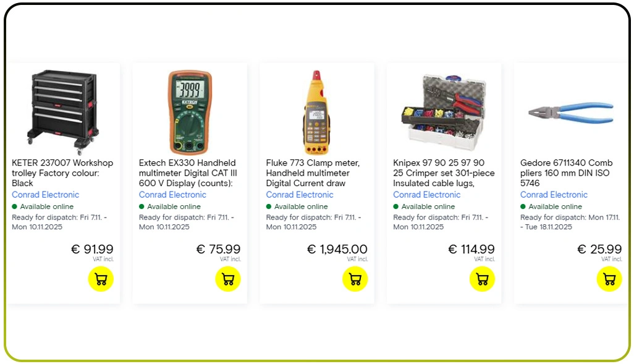Add the Fluke 773 clamp meter to cart
The width and height of the screenshot is (634, 364).
355,279
